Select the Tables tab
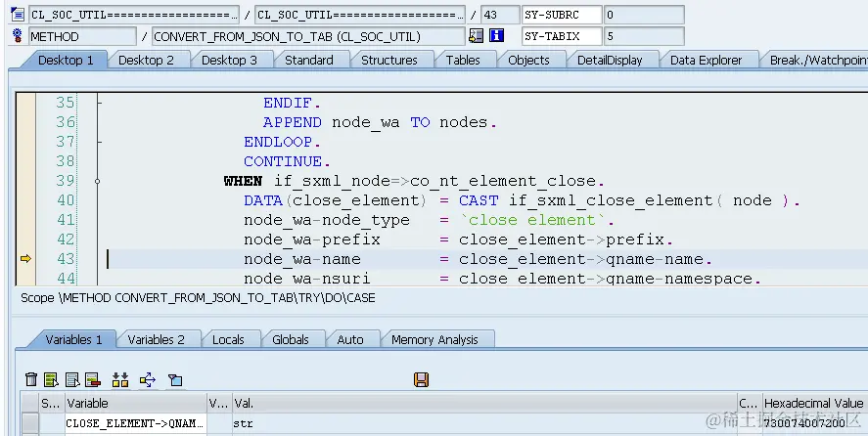Screen dimensions: 868x436 463,60
